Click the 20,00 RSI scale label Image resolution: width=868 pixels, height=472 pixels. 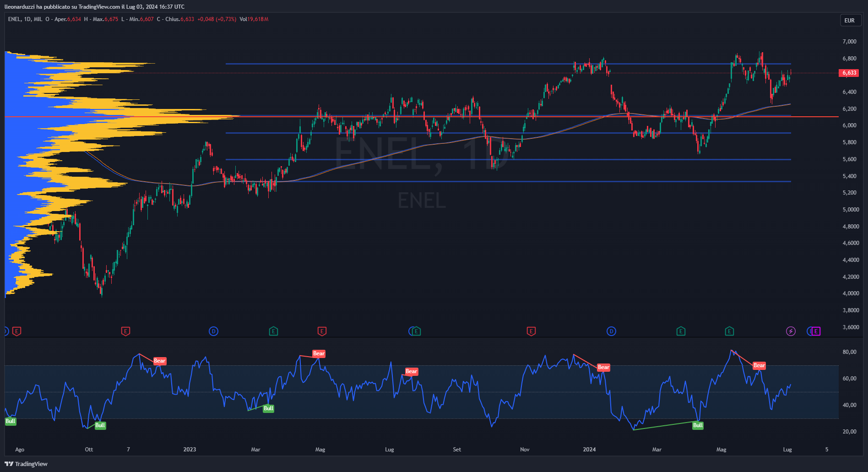(850, 432)
